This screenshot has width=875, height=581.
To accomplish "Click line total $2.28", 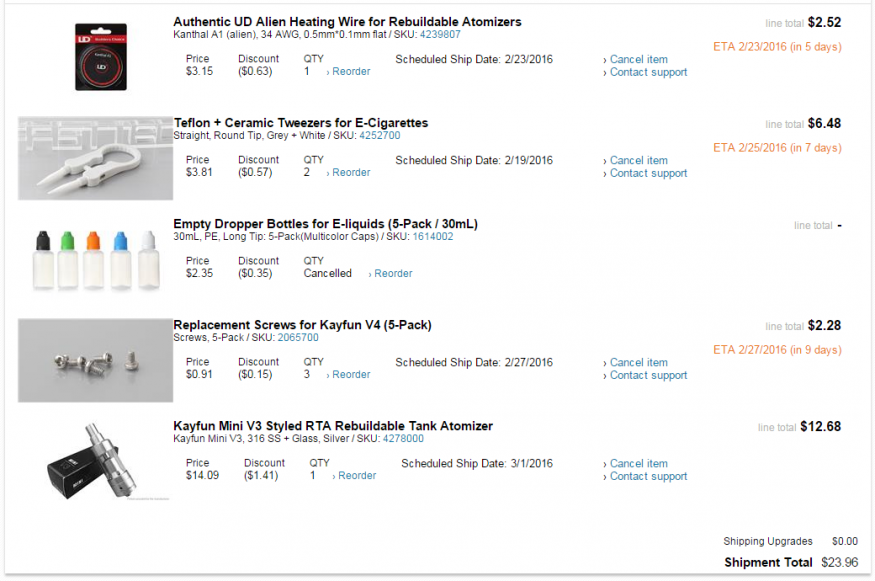I will tap(824, 325).
